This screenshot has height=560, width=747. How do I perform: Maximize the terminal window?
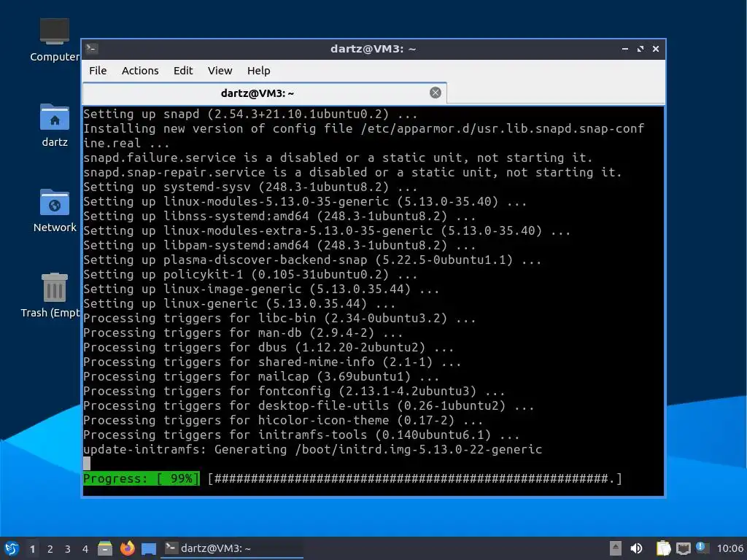tap(640, 49)
